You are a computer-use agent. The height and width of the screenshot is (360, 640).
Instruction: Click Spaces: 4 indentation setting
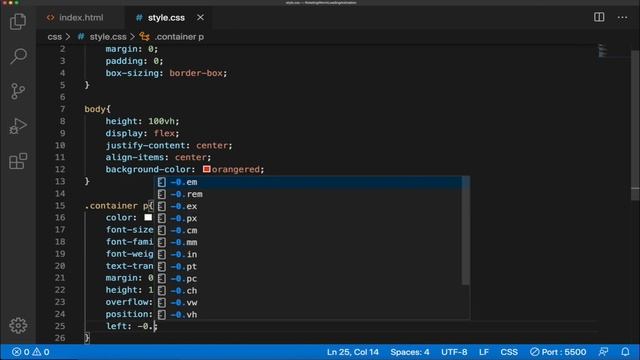click(x=409, y=352)
